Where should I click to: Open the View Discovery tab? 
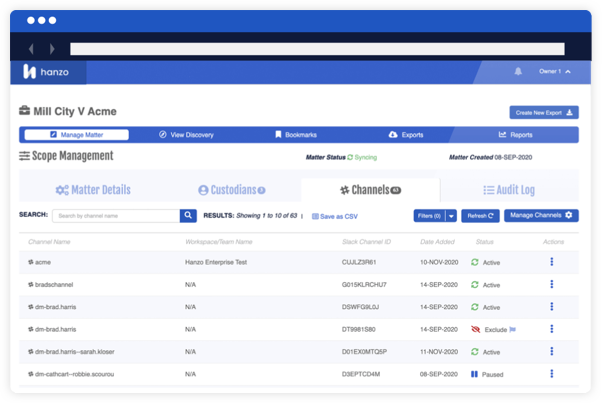pos(186,135)
